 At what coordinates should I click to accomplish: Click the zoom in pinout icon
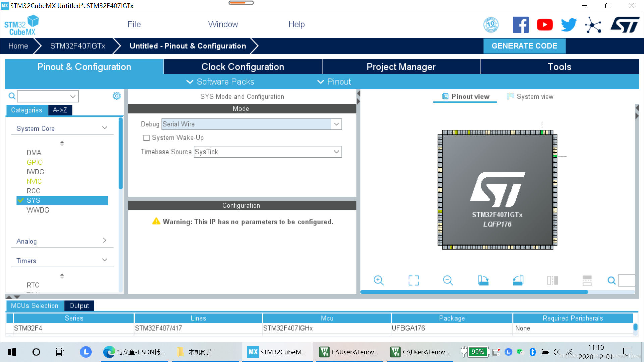coord(378,280)
